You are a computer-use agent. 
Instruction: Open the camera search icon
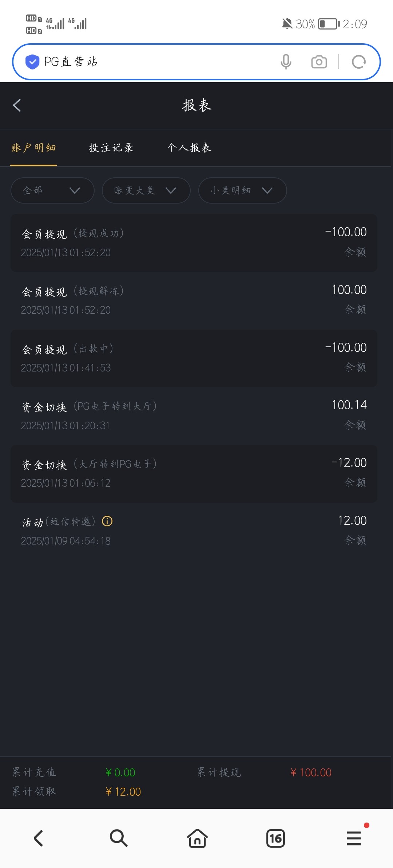319,62
